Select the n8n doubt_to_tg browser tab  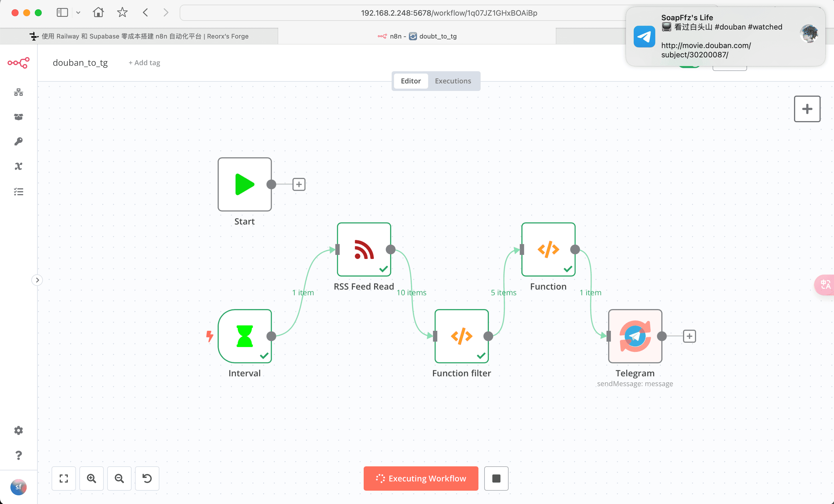[x=417, y=36]
